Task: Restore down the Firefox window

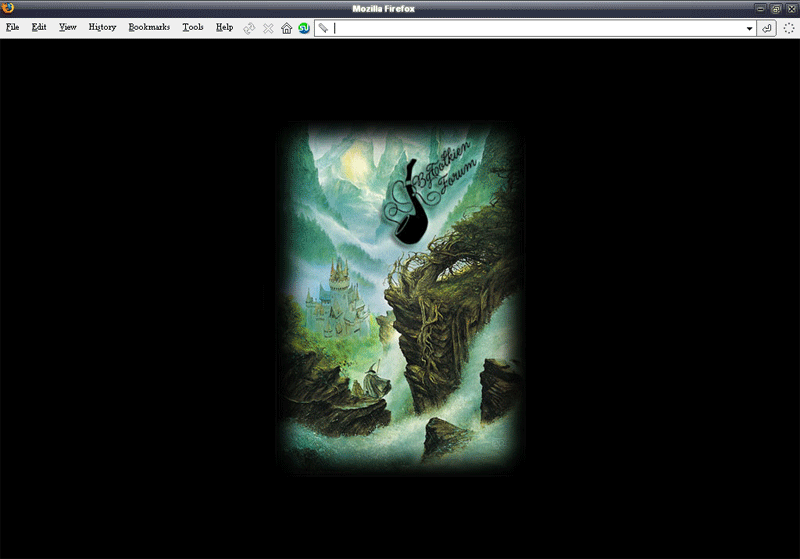Action: [x=776, y=8]
